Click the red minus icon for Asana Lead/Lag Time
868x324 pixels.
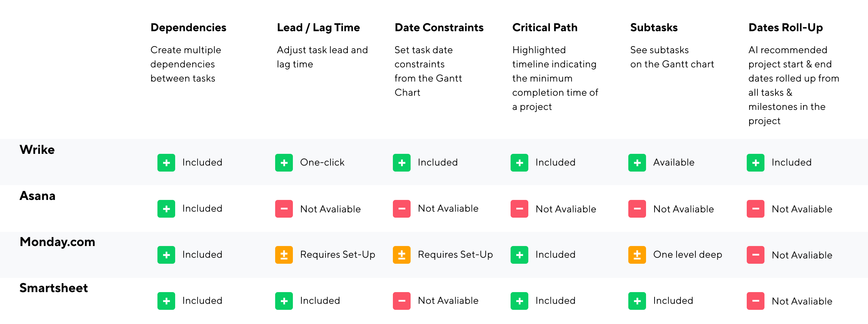point(284,209)
